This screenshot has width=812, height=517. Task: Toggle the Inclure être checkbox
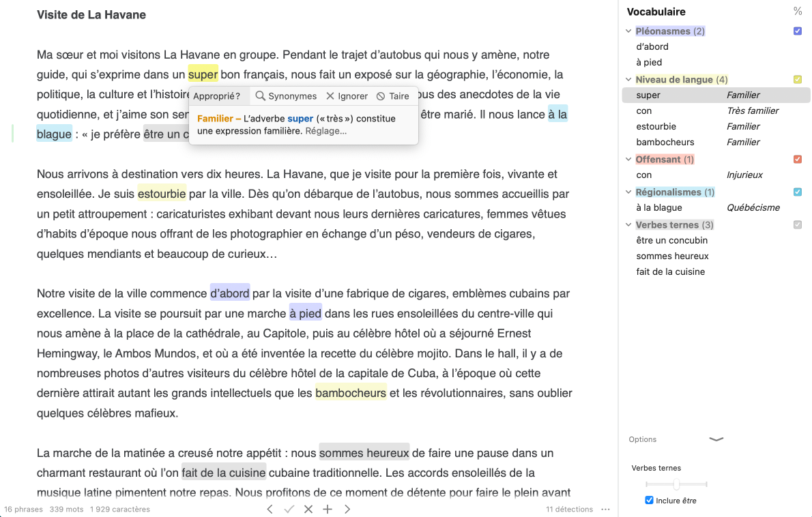click(649, 500)
